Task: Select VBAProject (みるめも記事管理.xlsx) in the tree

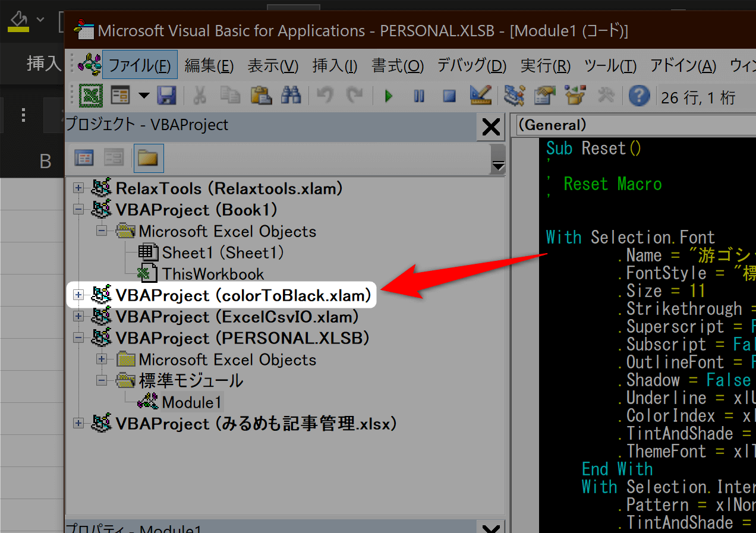Action: tap(256, 424)
